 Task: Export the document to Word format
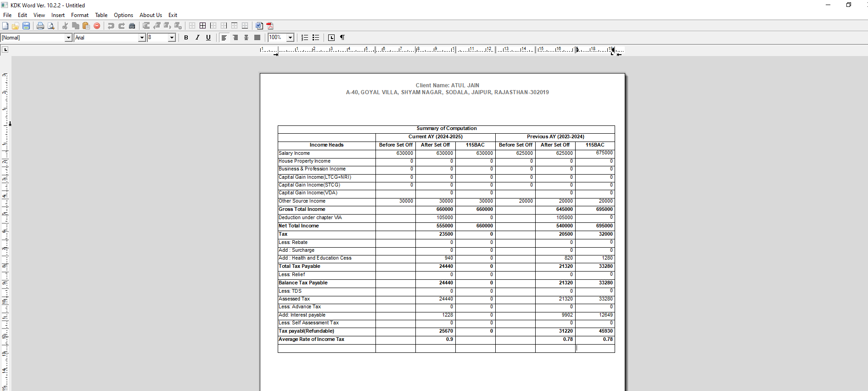point(259,26)
